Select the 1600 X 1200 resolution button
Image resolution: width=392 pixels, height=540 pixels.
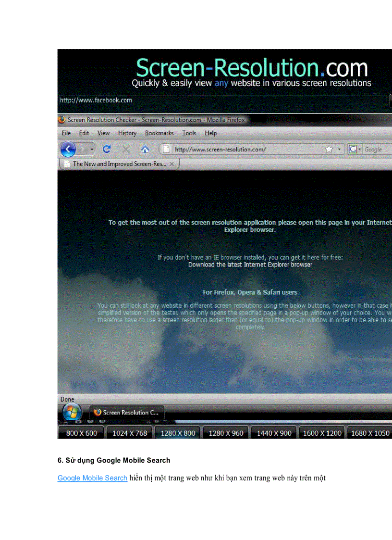tap(321, 432)
